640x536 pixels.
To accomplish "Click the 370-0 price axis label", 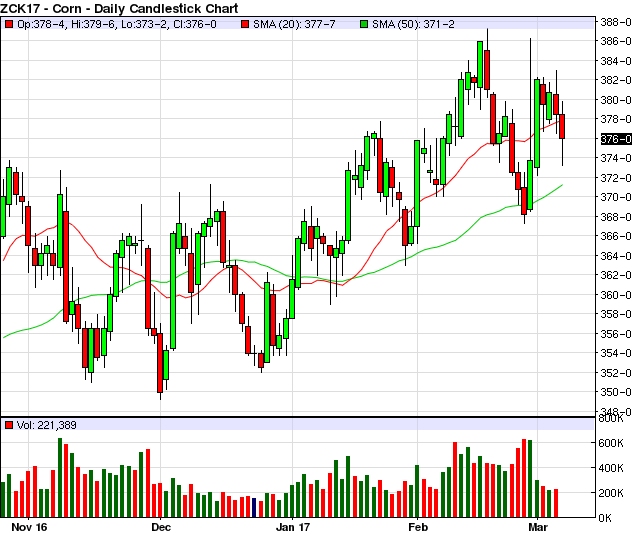I will point(616,197).
